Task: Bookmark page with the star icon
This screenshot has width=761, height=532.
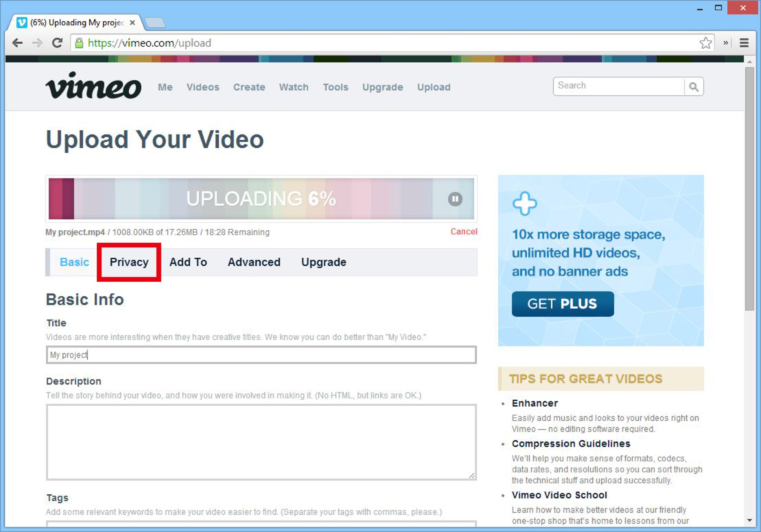Action: pyautogui.click(x=705, y=43)
